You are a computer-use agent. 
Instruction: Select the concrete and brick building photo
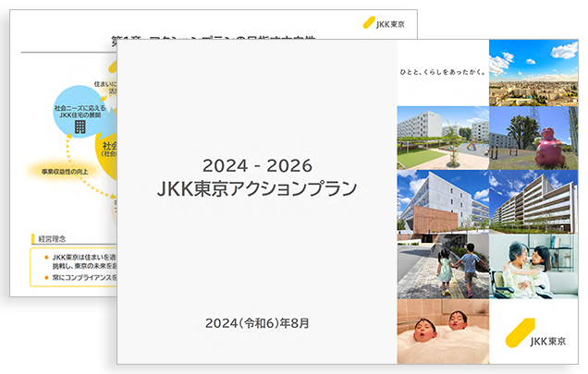coord(443,201)
